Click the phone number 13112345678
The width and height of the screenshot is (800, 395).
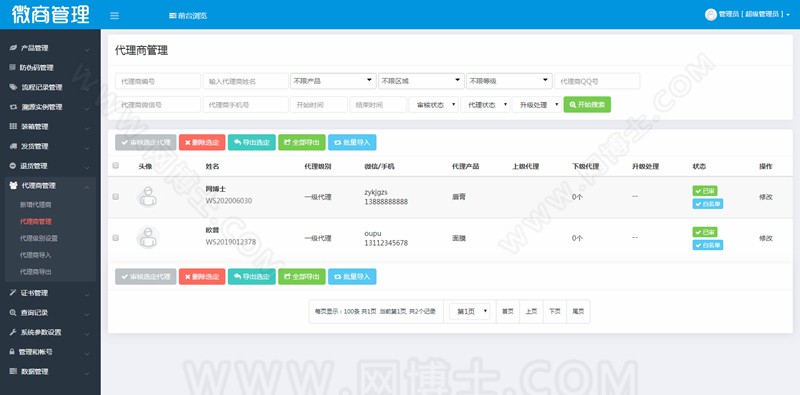click(386, 243)
